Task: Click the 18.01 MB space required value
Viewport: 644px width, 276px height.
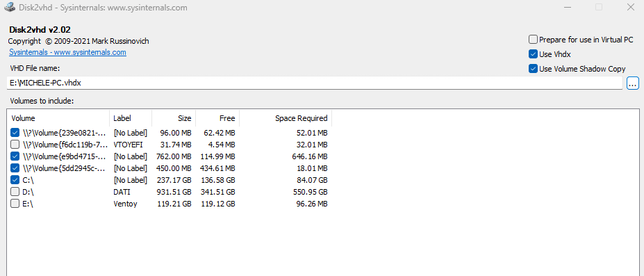Action: point(312,168)
